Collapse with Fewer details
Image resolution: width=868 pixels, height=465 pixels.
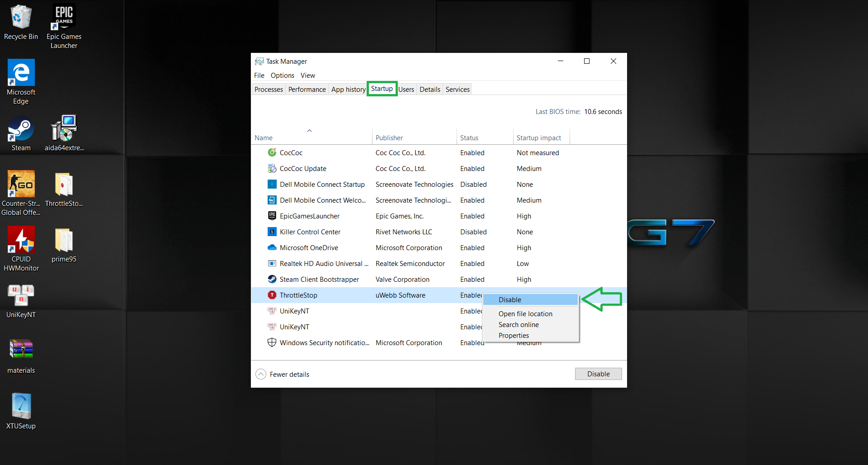pyautogui.click(x=283, y=374)
